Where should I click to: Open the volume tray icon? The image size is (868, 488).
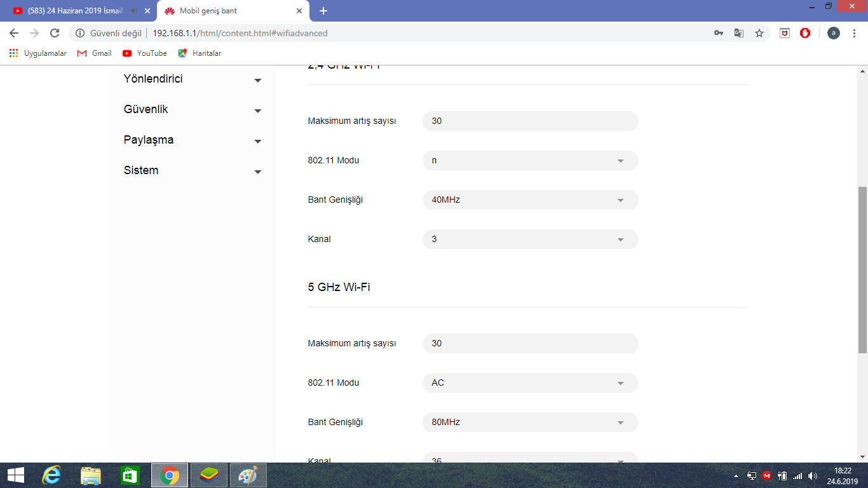(813, 476)
